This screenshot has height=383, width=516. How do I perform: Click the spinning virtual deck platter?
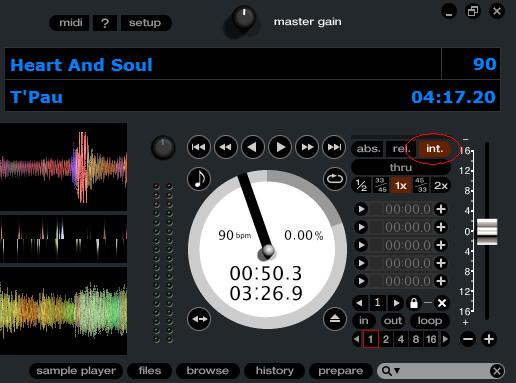coord(267,249)
